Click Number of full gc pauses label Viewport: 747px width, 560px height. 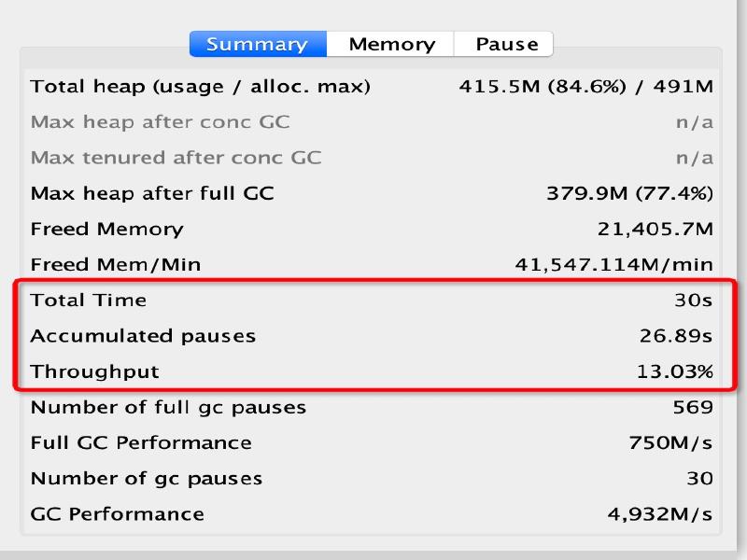point(168,407)
